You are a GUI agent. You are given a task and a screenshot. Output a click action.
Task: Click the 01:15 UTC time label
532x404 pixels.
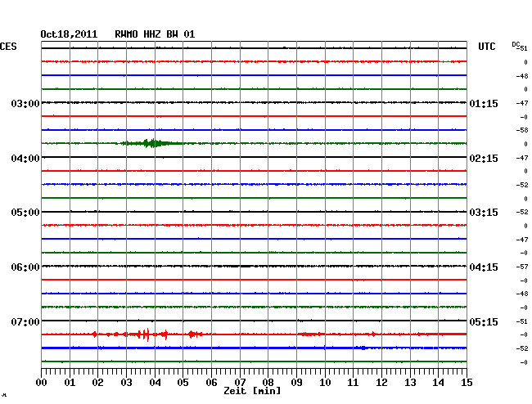[484, 104]
